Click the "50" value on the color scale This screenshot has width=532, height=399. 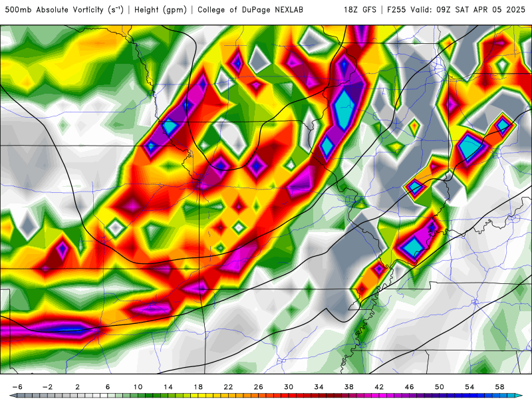point(440,387)
